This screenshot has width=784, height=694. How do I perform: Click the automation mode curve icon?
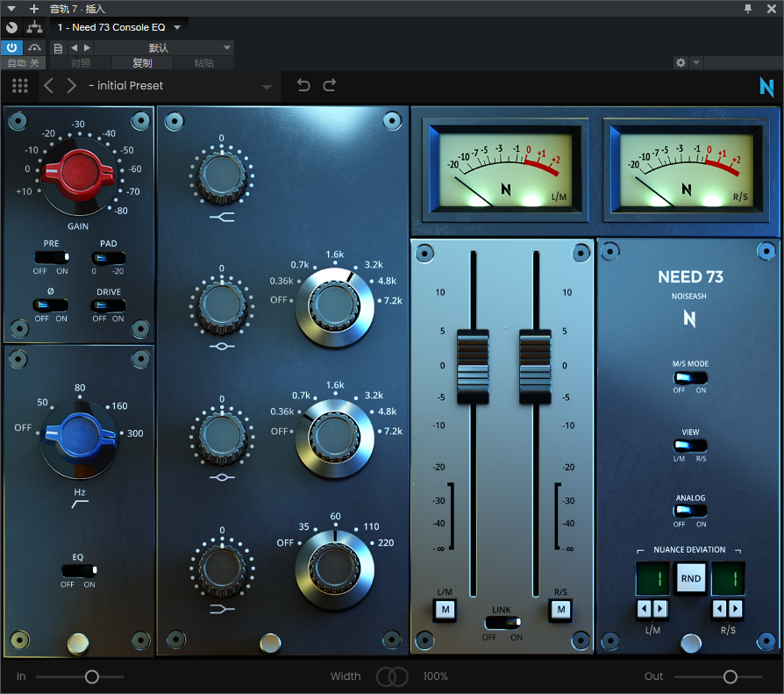[34, 47]
